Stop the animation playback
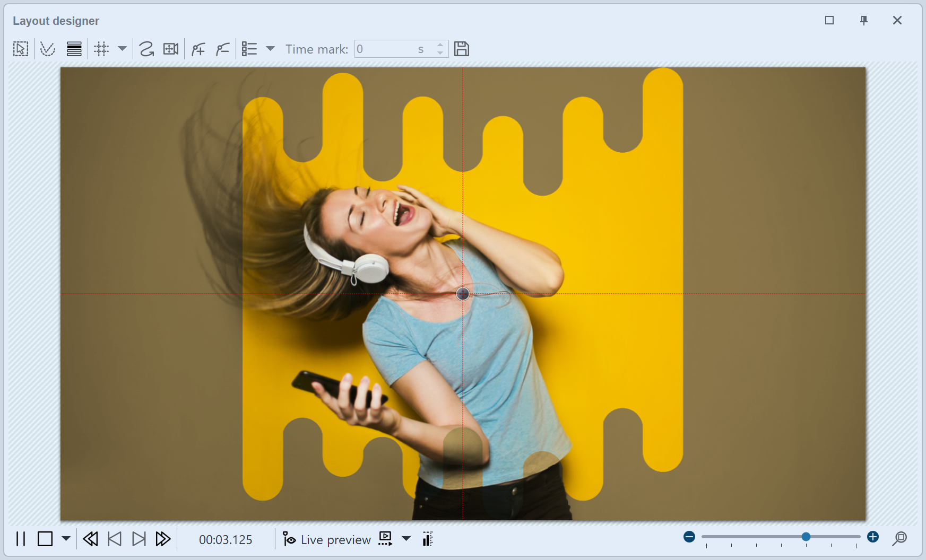926x560 pixels. tap(46, 539)
